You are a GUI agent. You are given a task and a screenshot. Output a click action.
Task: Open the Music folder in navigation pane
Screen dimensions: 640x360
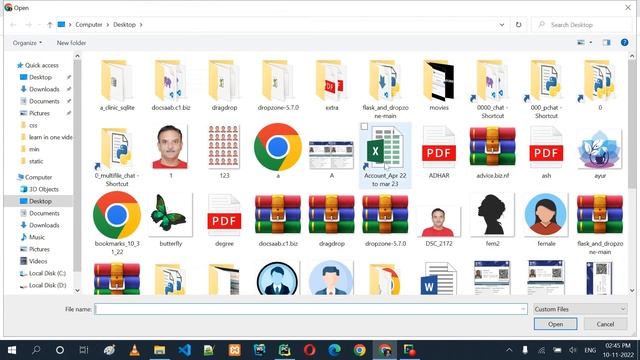coord(37,237)
